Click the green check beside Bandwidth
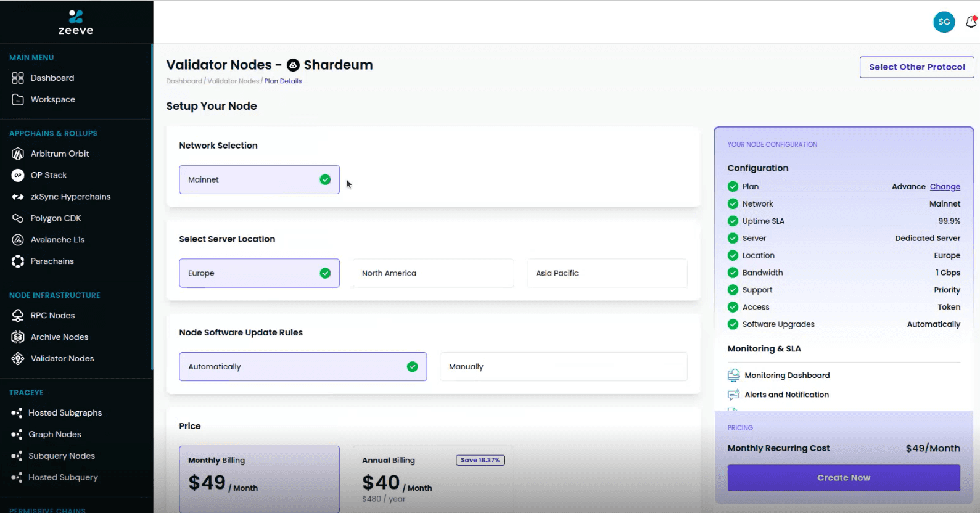Screen dimensions: 980x513 tap(733, 273)
